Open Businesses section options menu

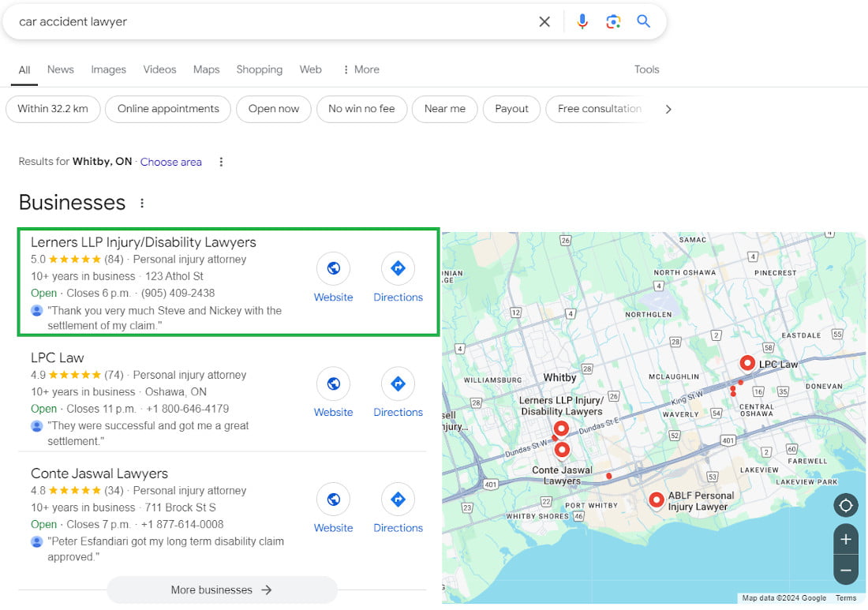coord(142,204)
